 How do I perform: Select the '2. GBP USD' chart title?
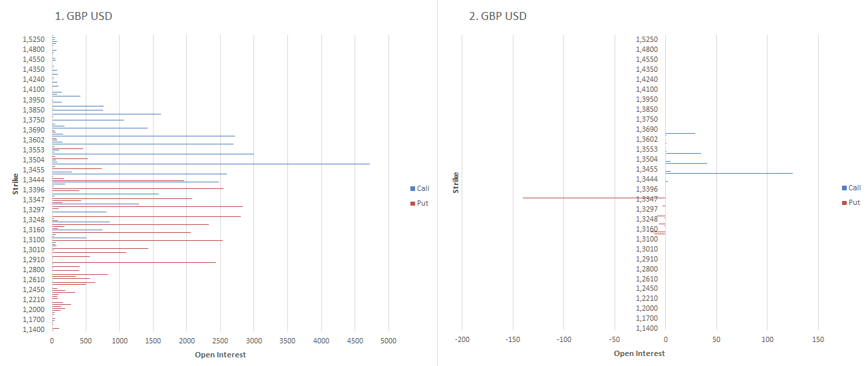pyautogui.click(x=498, y=16)
